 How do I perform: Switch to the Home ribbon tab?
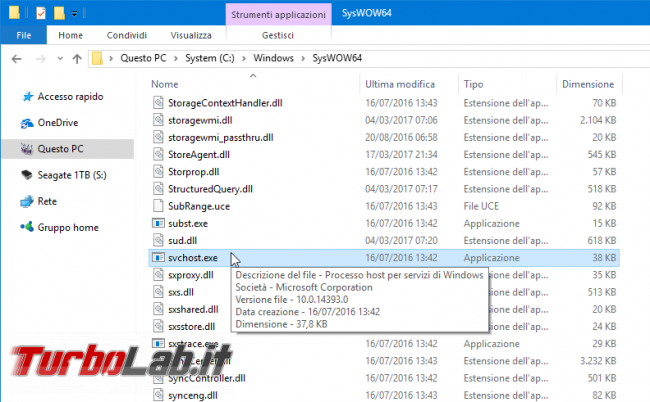coord(70,35)
